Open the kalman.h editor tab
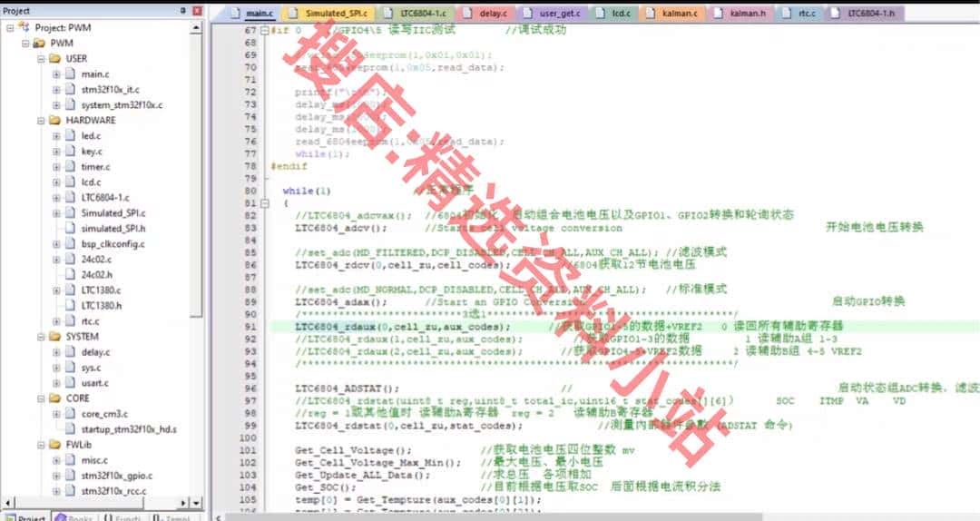 (741, 13)
